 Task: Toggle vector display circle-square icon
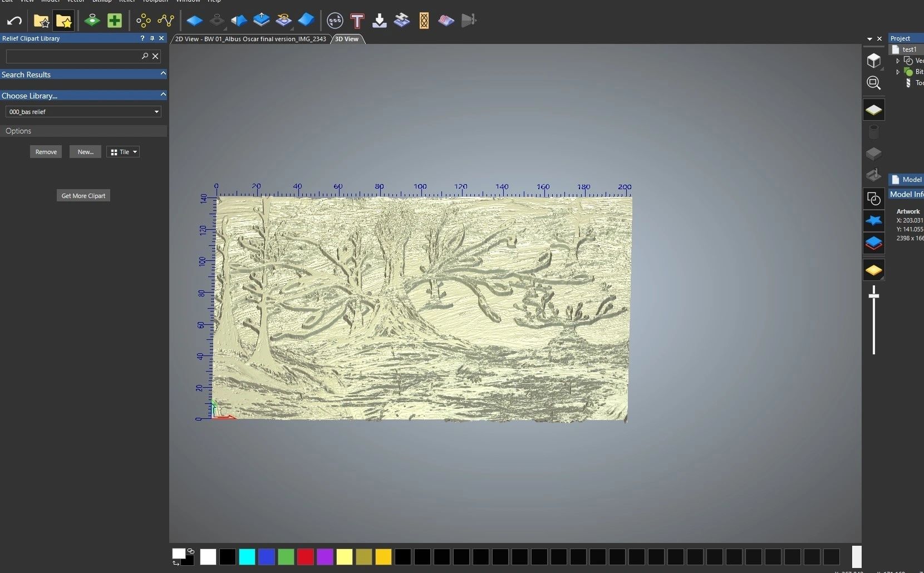point(874,199)
